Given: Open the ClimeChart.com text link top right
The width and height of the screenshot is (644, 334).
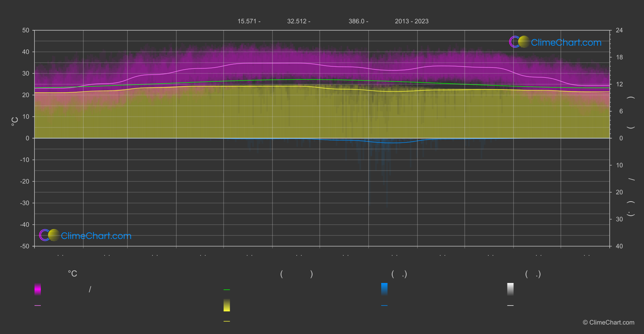Looking at the screenshot, I should [566, 43].
